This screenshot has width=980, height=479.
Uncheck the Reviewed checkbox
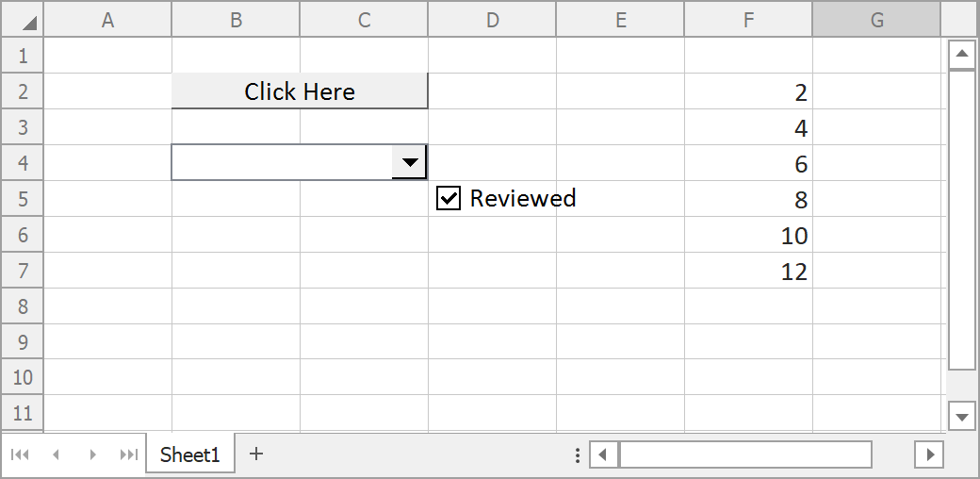(449, 198)
